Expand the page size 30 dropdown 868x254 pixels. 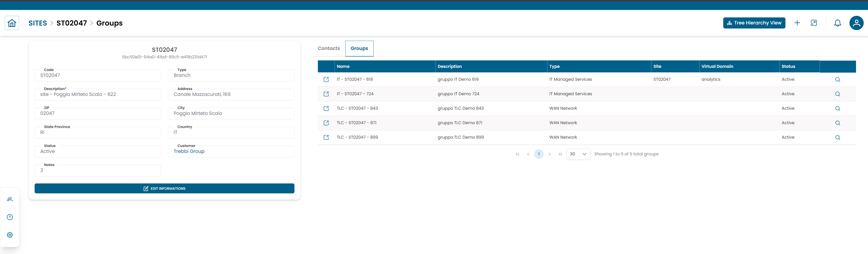[x=578, y=154]
